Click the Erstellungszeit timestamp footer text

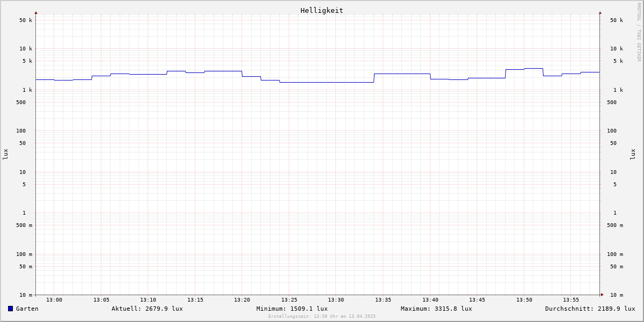[x=322, y=317]
